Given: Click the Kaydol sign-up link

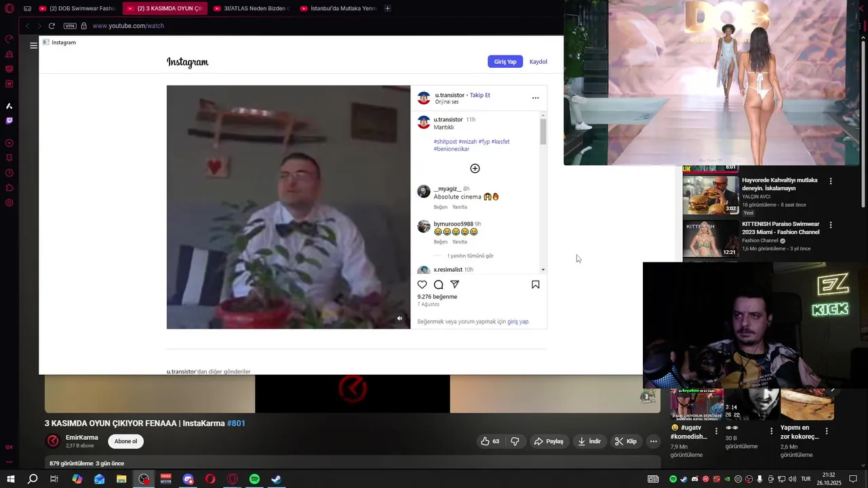Looking at the screenshot, I should (538, 62).
